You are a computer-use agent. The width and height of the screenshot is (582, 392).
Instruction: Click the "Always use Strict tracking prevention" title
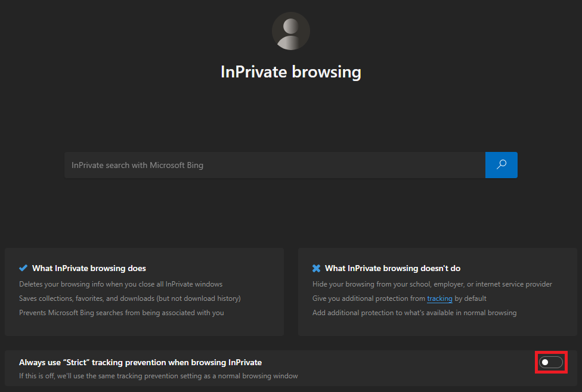[x=140, y=362]
